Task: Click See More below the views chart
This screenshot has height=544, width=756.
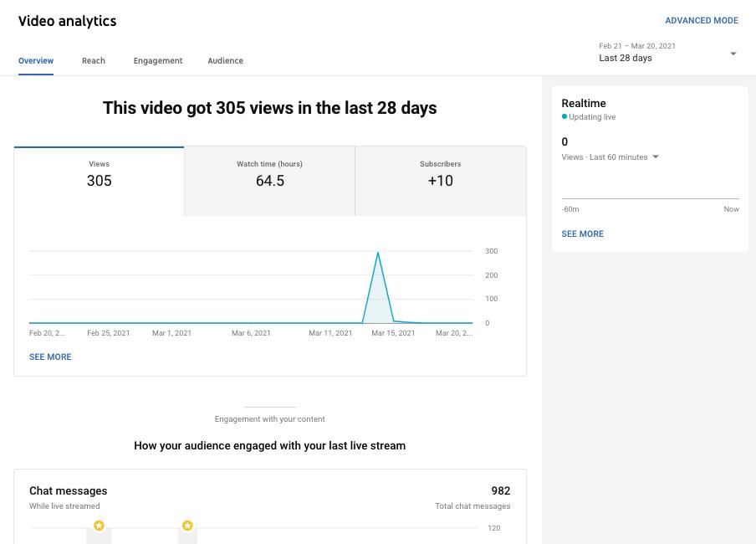Action: 50,357
